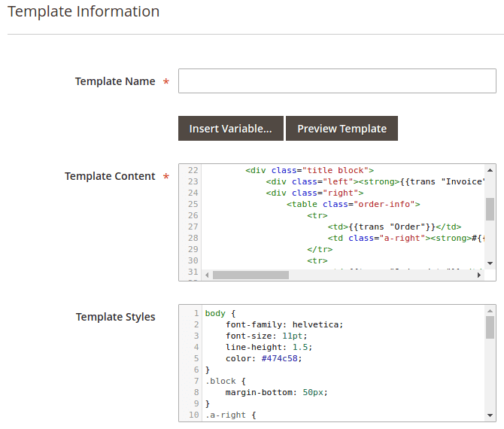
Task: Click the Template Content scroll right arrow
Action: point(479,275)
